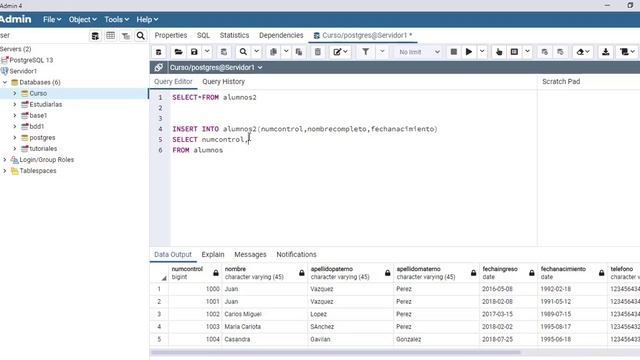The height and width of the screenshot is (360, 640).
Task: Open the Find options dropdown arrow
Action: tap(256, 52)
